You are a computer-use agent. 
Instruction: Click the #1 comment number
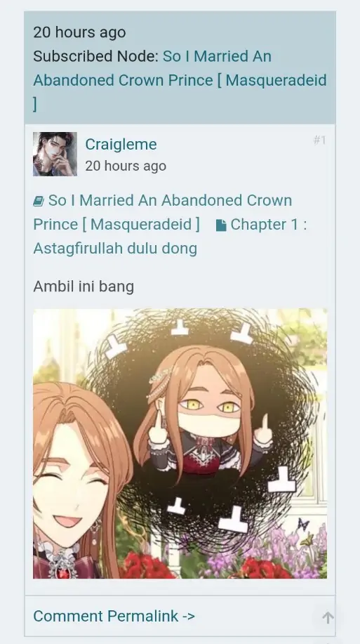pos(320,140)
